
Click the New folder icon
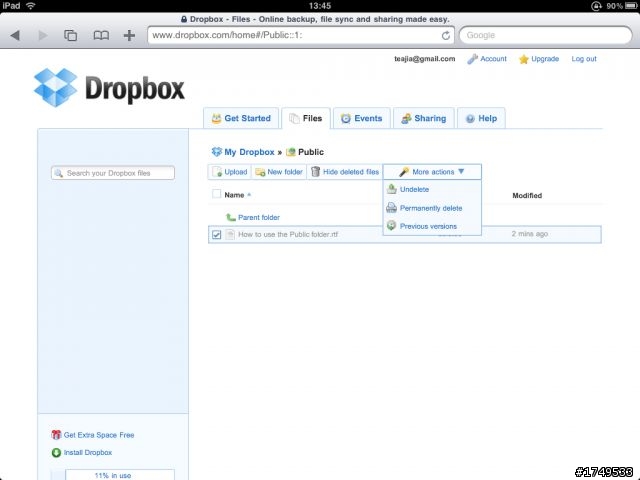[x=260, y=172]
